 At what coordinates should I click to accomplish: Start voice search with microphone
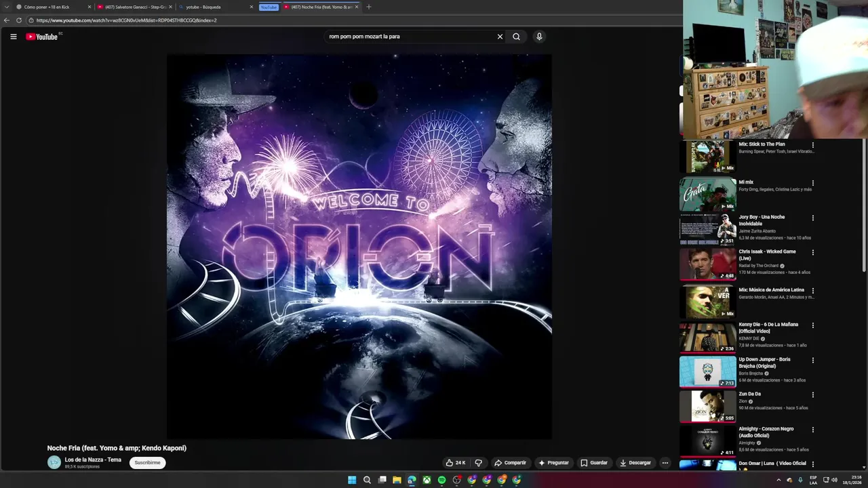click(539, 37)
